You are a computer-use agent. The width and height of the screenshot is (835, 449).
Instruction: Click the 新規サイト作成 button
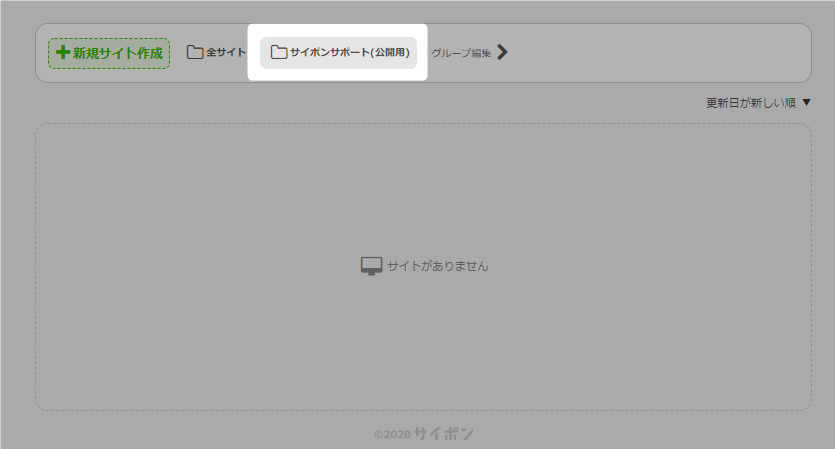point(109,53)
